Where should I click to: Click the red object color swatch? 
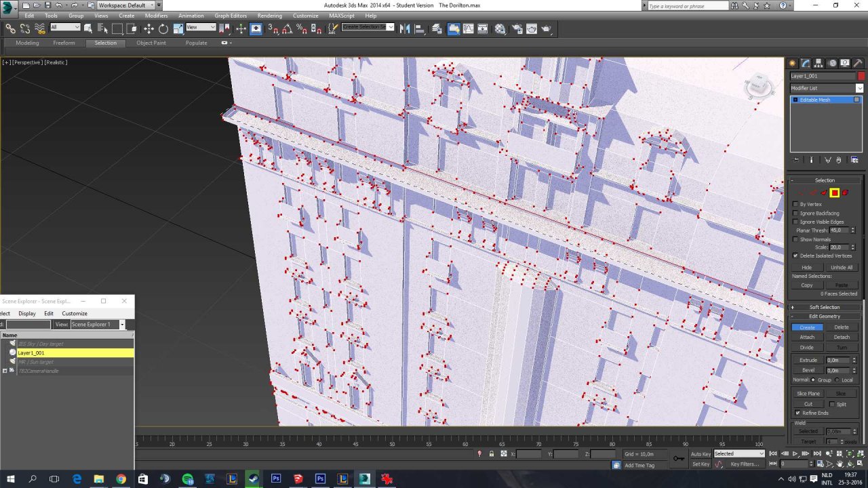pyautogui.click(x=861, y=76)
